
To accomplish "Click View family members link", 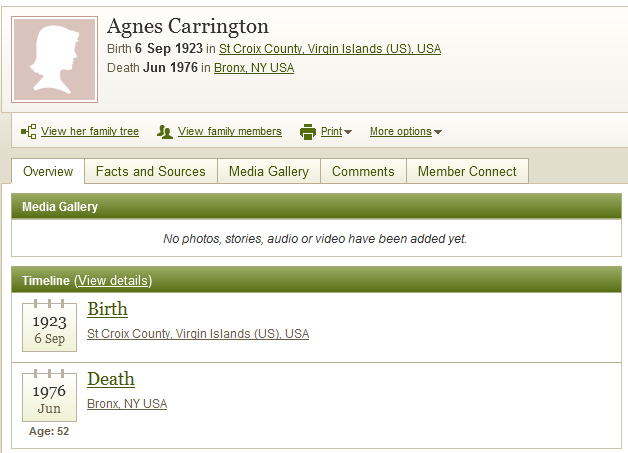I will tap(230, 131).
